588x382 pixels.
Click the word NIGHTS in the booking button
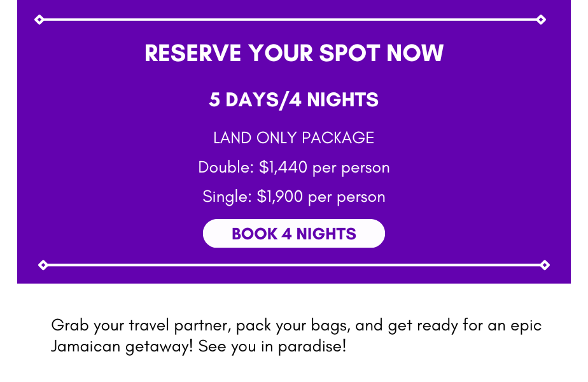pyautogui.click(x=326, y=234)
